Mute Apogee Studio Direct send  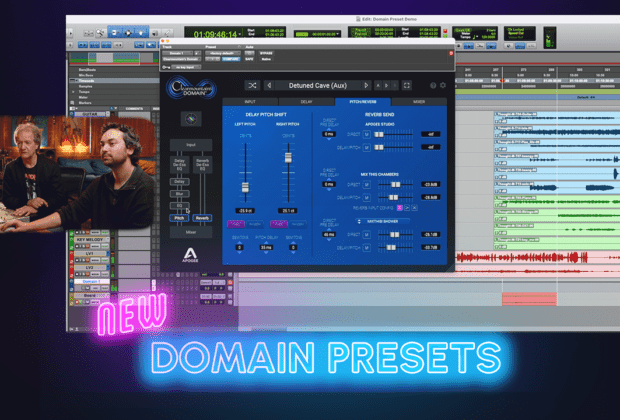click(x=367, y=134)
